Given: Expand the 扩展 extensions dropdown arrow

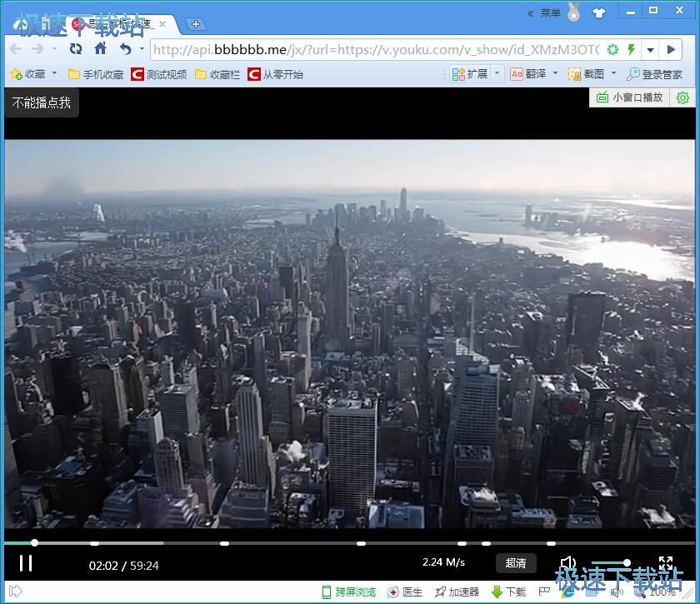Looking at the screenshot, I should [x=497, y=73].
